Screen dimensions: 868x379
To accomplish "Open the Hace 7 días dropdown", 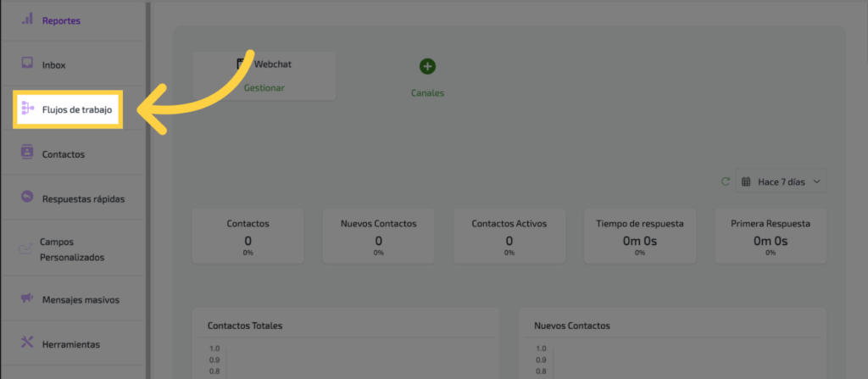I will tap(781, 181).
